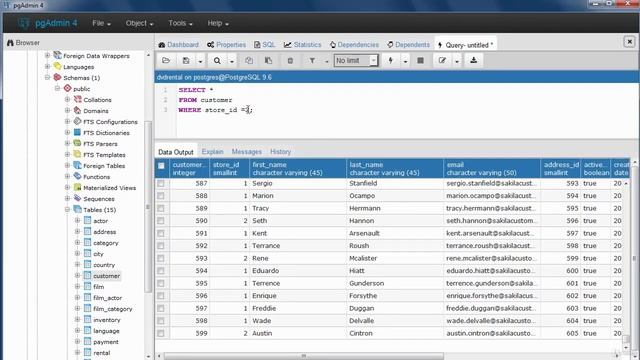Close the query panel with X
Image resolution: width=640 pixels, height=360 pixels.
pos(629,42)
